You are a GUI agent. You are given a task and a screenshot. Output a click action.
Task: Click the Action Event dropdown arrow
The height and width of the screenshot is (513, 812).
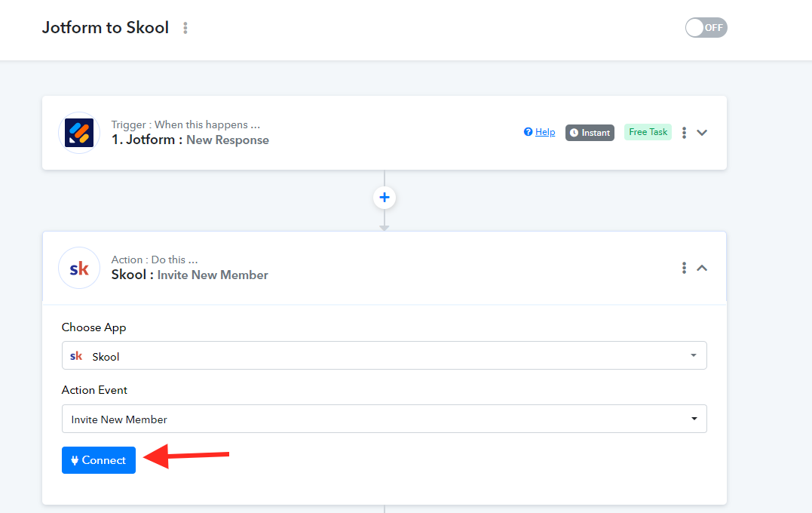click(x=694, y=419)
